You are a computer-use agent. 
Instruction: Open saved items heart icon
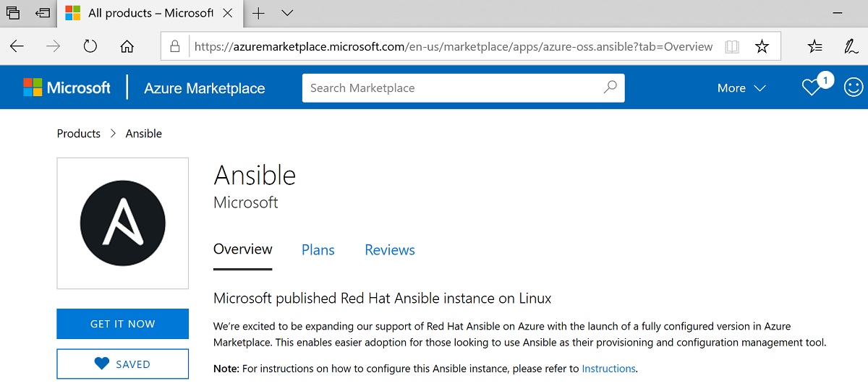click(x=812, y=87)
